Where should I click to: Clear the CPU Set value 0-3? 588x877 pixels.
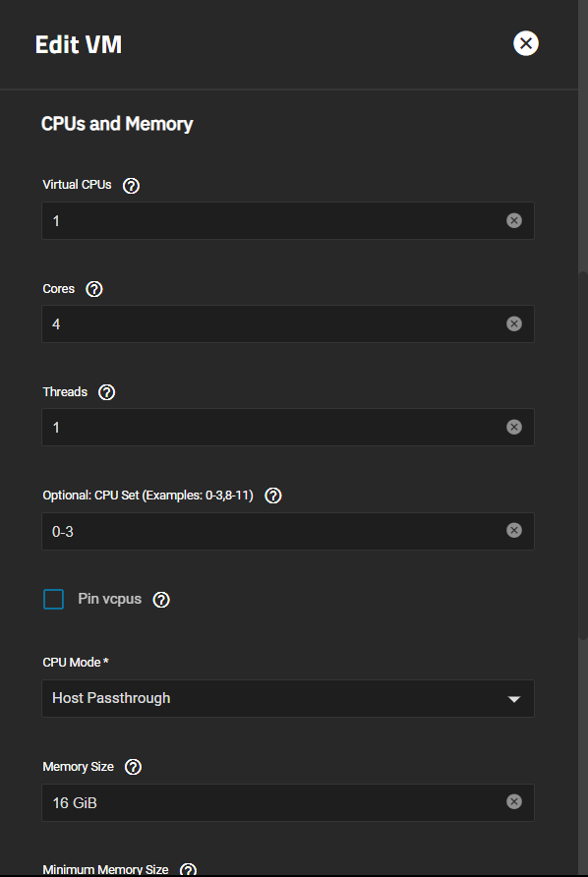(514, 530)
